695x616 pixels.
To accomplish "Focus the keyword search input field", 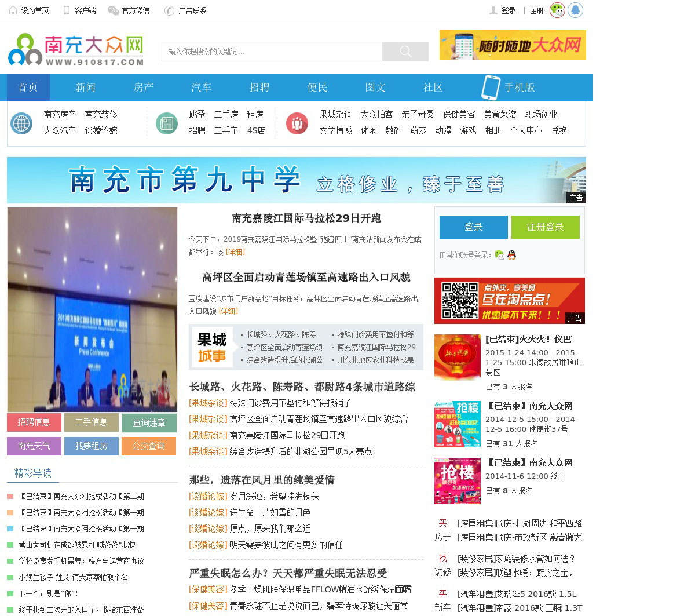I will (x=272, y=52).
